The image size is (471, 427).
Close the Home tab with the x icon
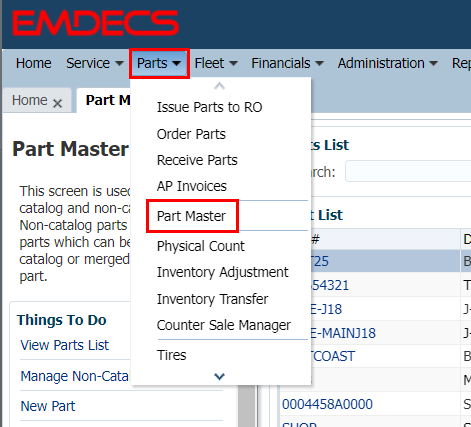(x=58, y=103)
